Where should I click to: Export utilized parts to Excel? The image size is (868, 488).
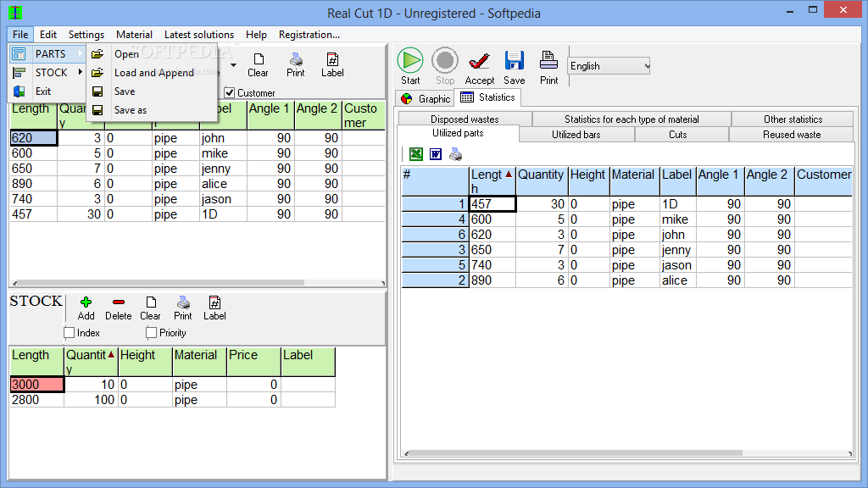tap(415, 154)
